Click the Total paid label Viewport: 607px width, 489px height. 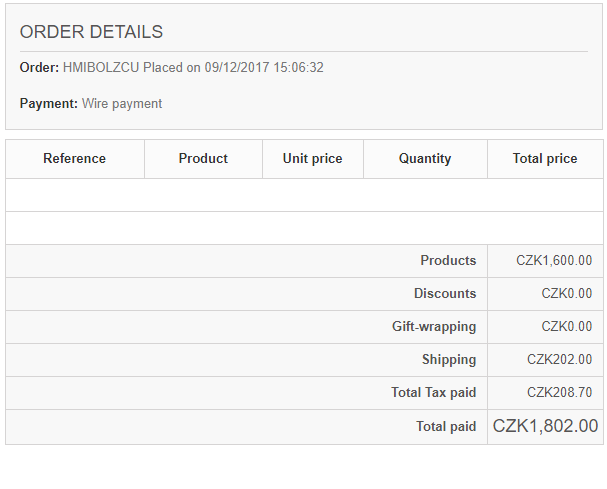click(446, 427)
